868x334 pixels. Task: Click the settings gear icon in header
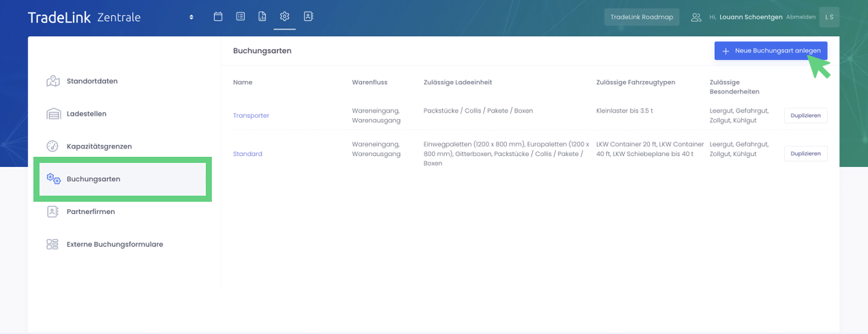[x=285, y=16]
